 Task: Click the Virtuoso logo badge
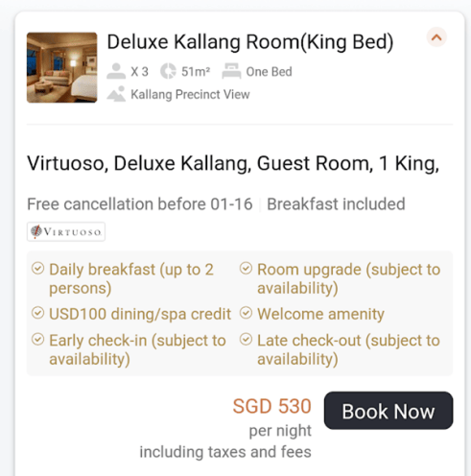pyautogui.click(x=66, y=231)
